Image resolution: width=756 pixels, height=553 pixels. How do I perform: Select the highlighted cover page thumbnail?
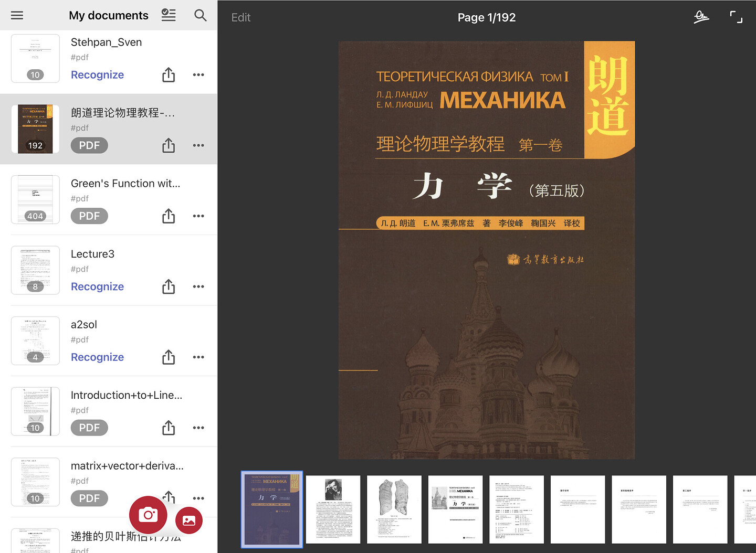tap(272, 509)
